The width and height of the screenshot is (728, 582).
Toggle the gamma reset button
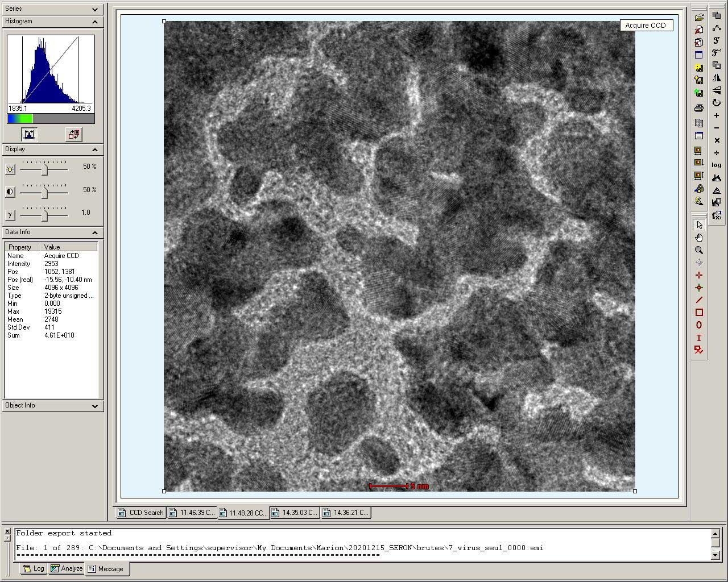point(10,215)
